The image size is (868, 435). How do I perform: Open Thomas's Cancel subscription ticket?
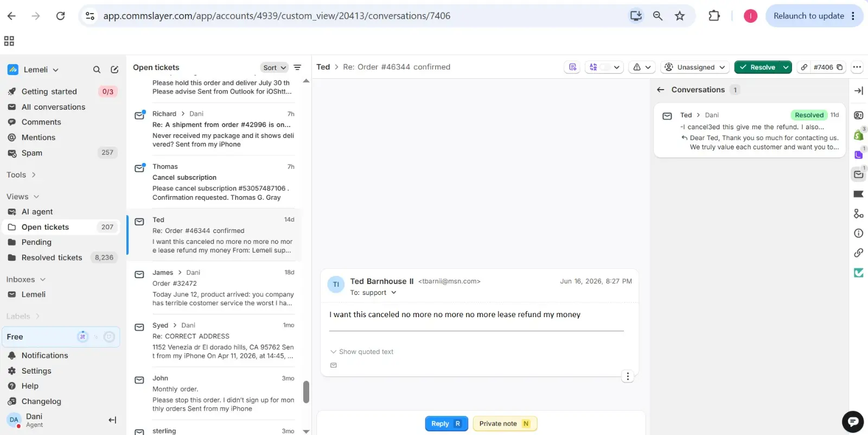tap(214, 182)
